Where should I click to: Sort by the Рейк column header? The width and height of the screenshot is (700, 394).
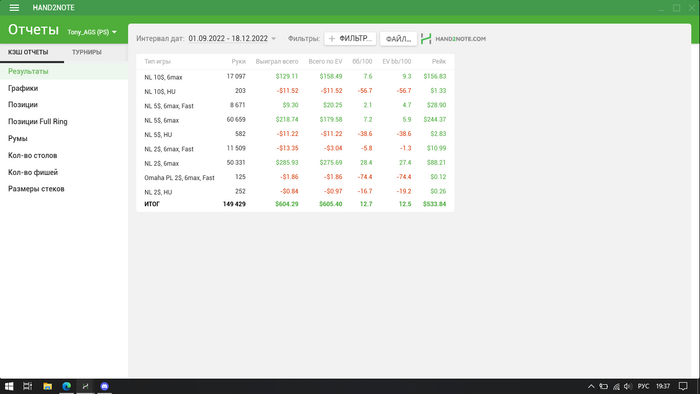(x=439, y=62)
